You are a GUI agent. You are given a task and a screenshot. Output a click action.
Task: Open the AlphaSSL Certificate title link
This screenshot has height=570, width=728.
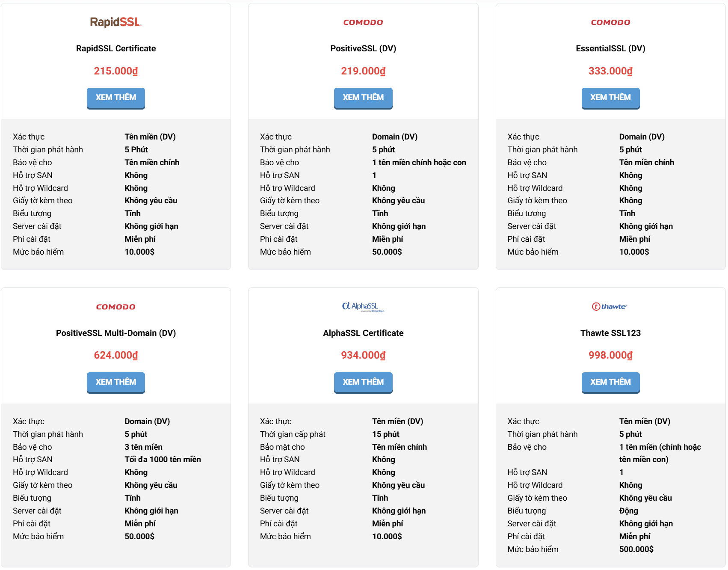[363, 333]
